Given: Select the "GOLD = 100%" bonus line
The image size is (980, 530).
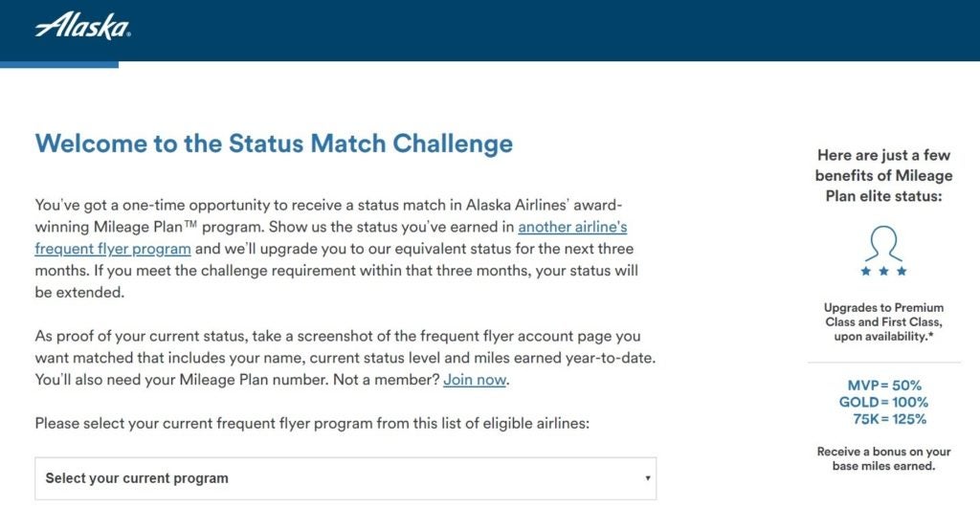Looking at the screenshot, I should (883, 402).
